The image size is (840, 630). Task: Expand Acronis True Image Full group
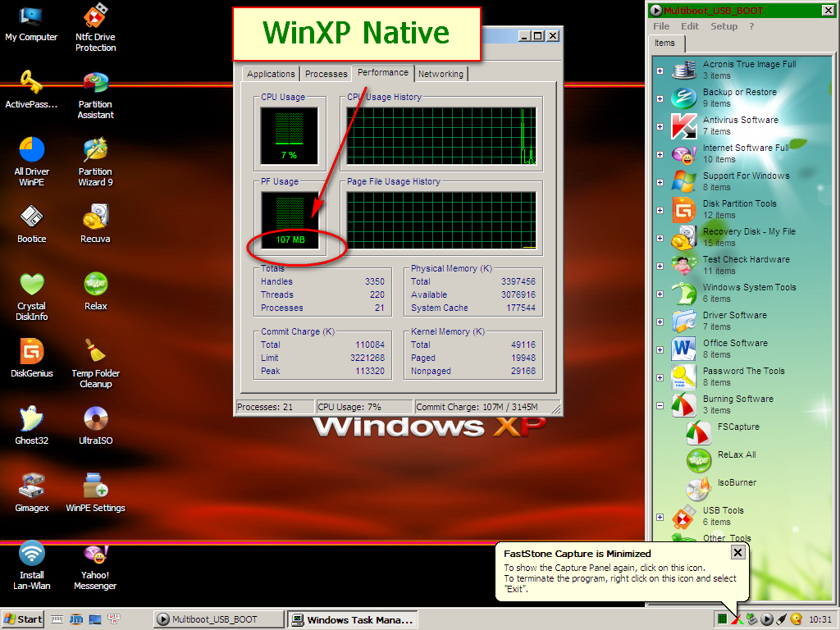[660, 71]
